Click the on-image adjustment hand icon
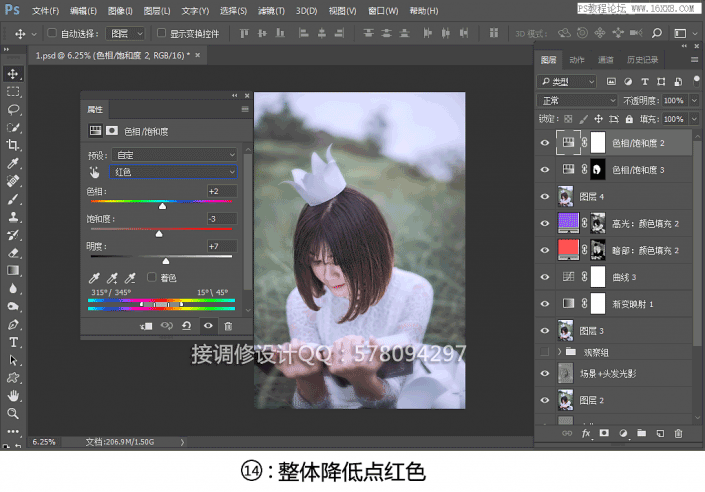This screenshot has width=705, height=492. coord(94,172)
